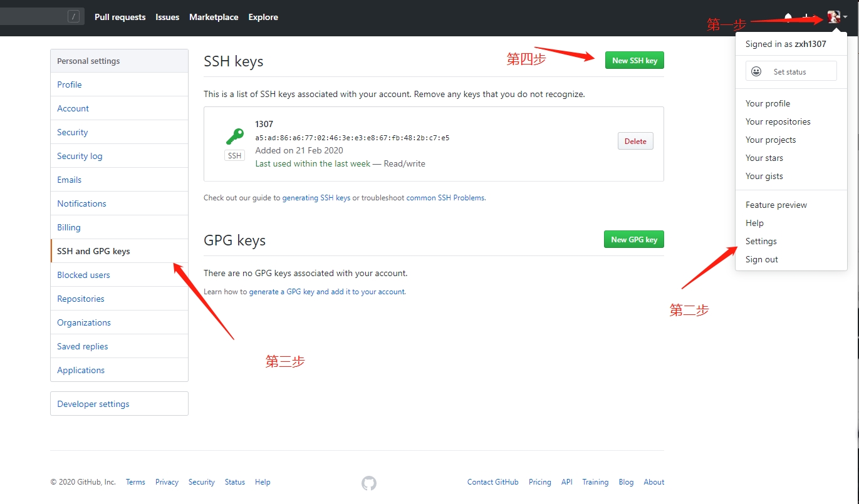This screenshot has height=504, width=859.
Task: Open Your gists in user menu
Action: tap(764, 176)
